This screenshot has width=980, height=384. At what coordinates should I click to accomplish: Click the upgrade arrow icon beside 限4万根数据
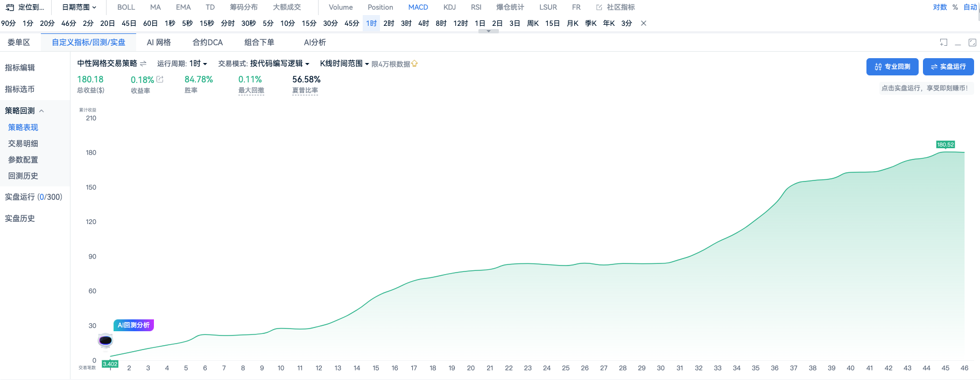[x=414, y=64]
